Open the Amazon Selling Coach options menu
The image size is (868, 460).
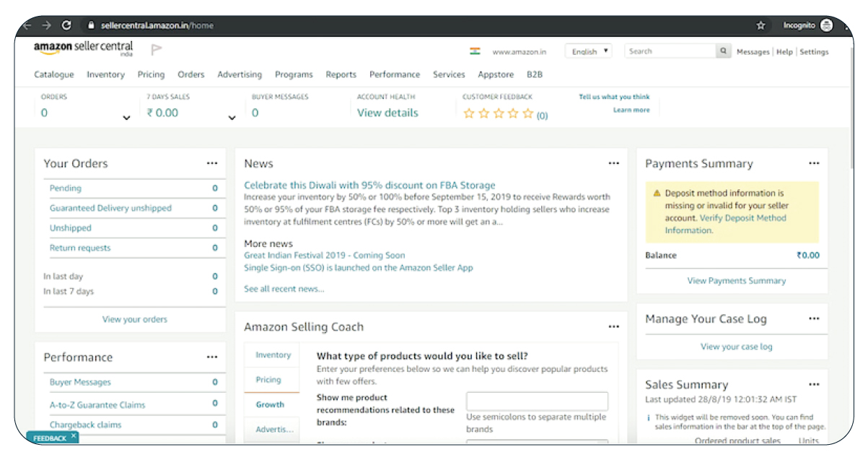tap(613, 327)
